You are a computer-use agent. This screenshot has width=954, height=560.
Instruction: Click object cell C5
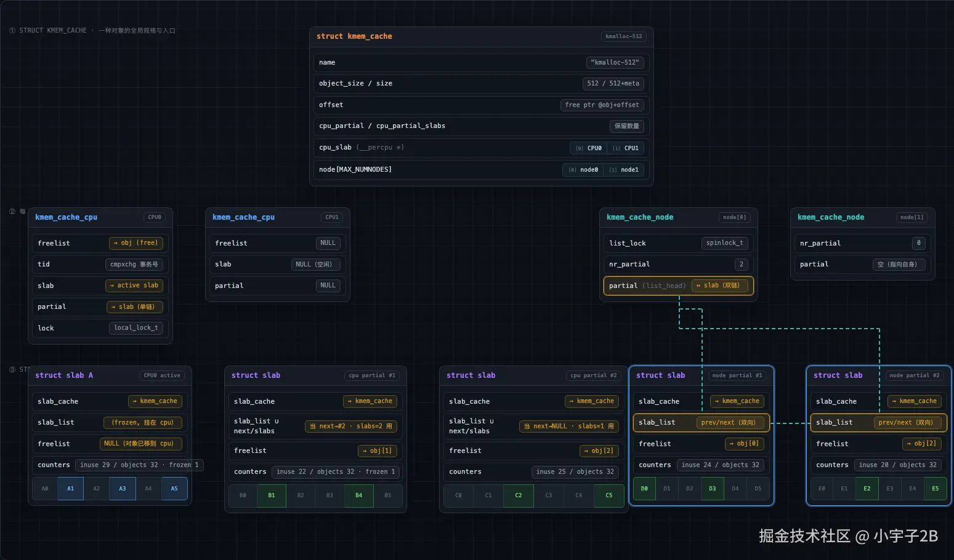click(609, 495)
